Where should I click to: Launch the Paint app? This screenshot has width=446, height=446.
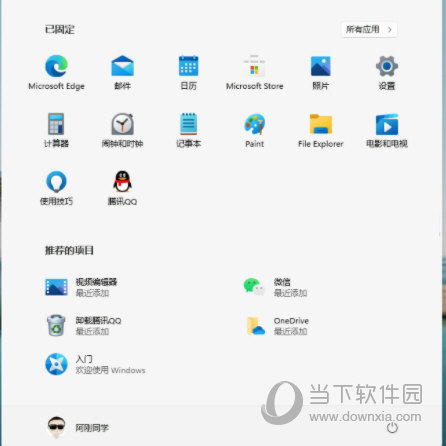click(254, 130)
